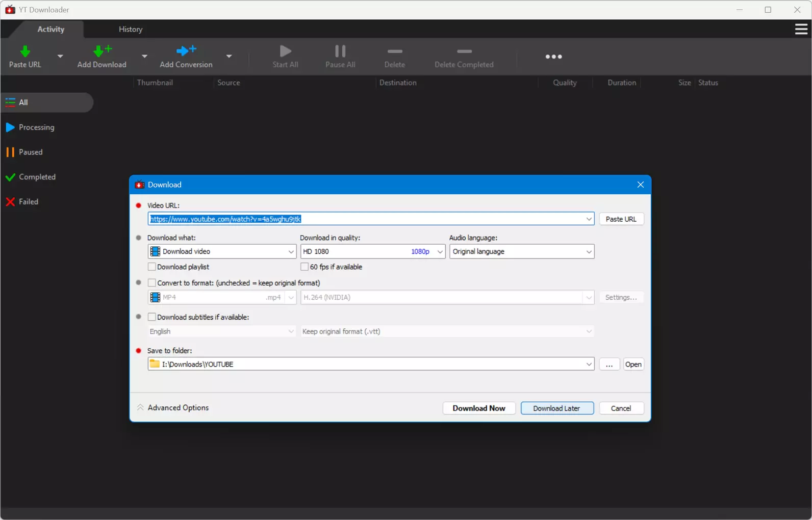Open the three-dots more options toolbar menu
This screenshot has height=520, width=812.
click(553, 57)
